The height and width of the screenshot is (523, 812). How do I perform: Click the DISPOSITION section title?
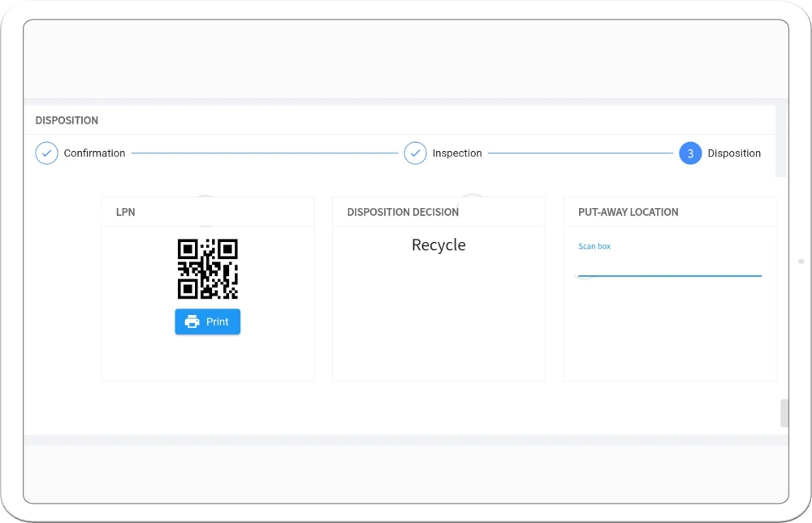coord(67,120)
